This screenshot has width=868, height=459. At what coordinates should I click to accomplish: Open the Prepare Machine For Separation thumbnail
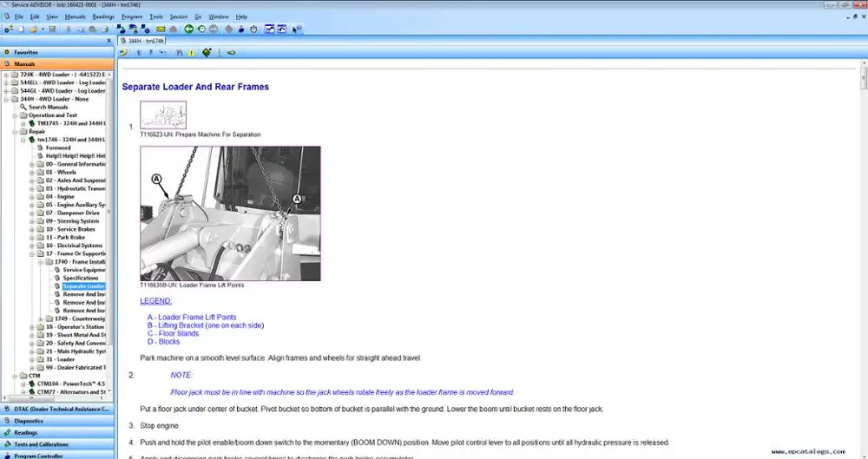click(x=163, y=115)
